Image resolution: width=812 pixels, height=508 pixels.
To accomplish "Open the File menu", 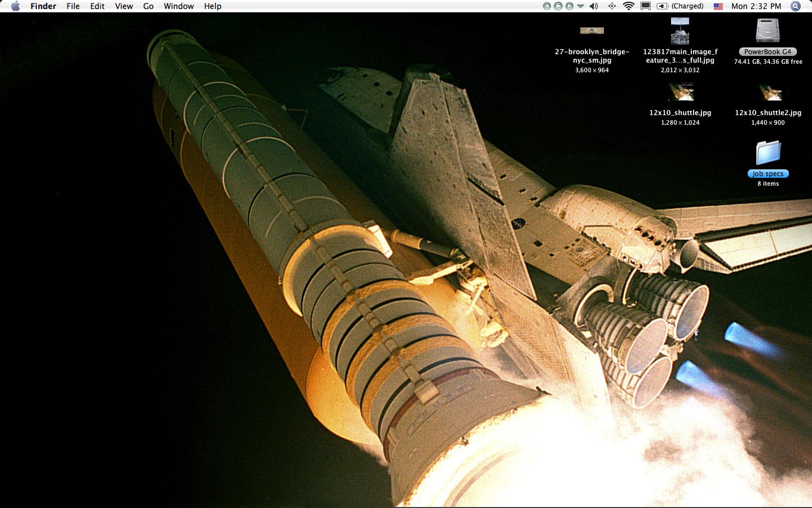I will tap(73, 6).
